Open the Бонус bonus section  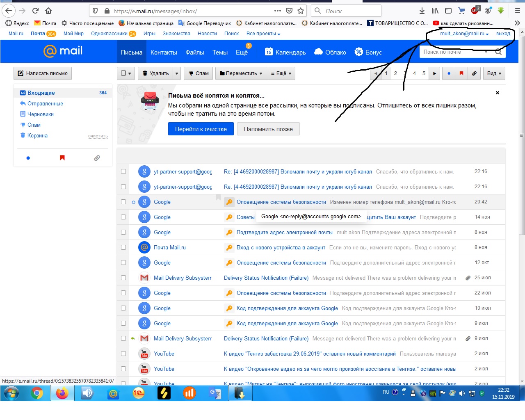pyautogui.click(x=368, y=52)
